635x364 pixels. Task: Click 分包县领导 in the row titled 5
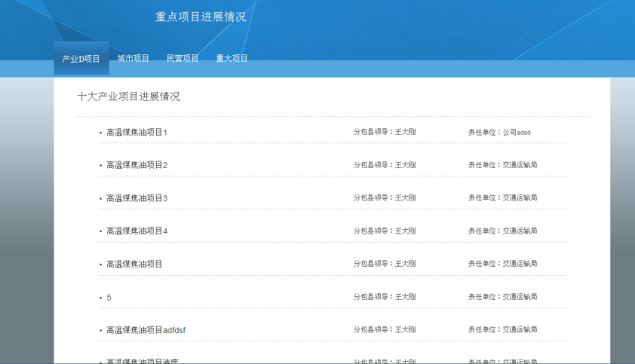pos(385,297)
